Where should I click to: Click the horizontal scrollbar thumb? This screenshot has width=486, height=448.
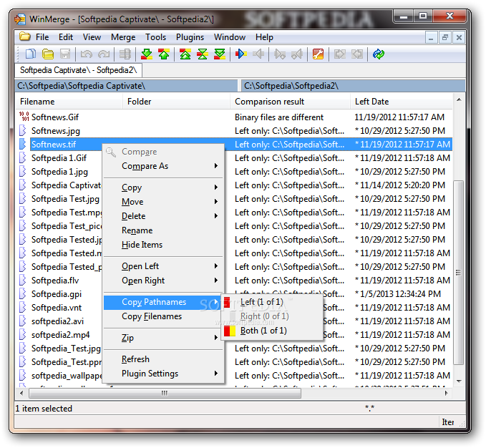[x=165, y=393]
